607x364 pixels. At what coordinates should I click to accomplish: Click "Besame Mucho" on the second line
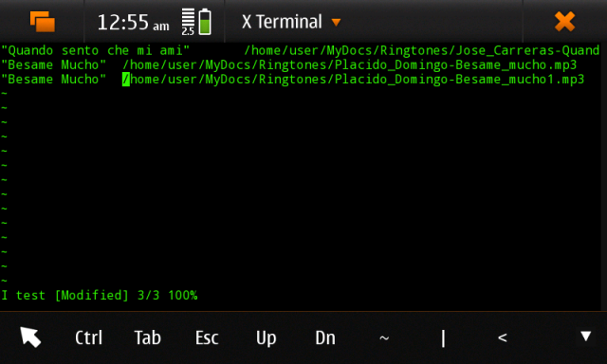point(53,64)
